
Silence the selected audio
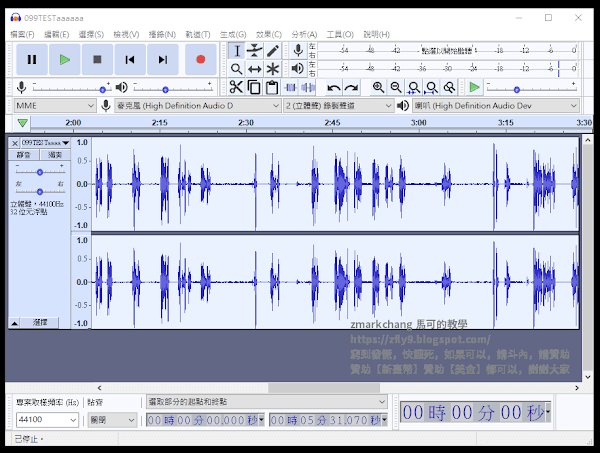pyautogui.click(x=308, y=87)
